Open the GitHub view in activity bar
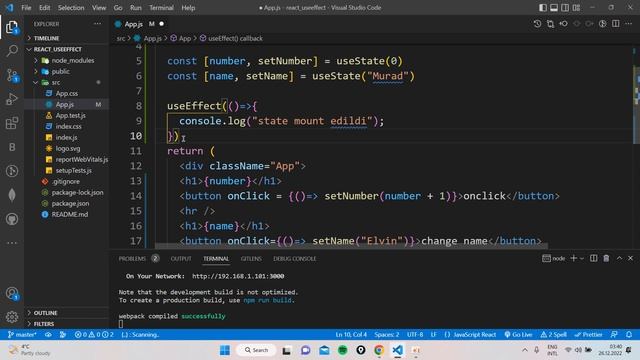This screenshot has height=360, width=640. pyautogui.click(x=12, y=219)
